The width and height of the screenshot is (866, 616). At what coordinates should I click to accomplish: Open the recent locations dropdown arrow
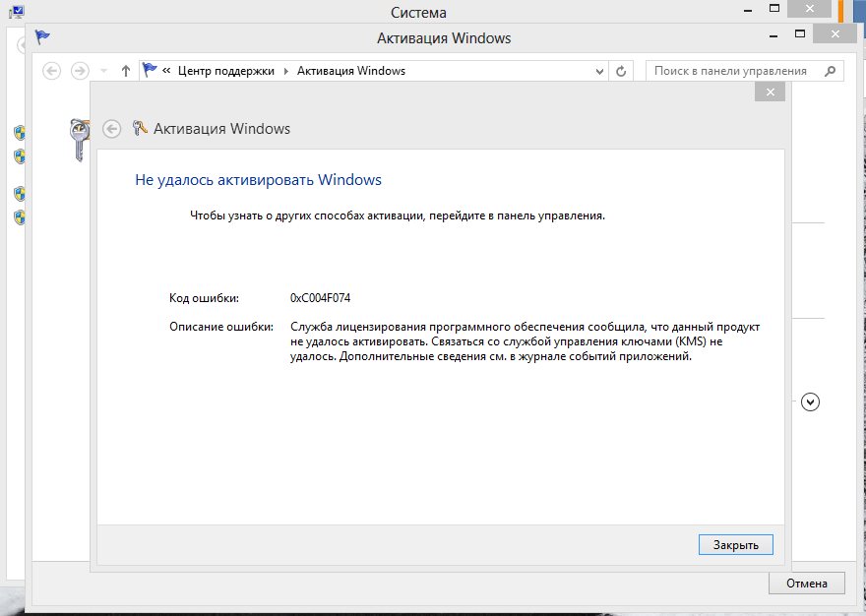point(104,71)
